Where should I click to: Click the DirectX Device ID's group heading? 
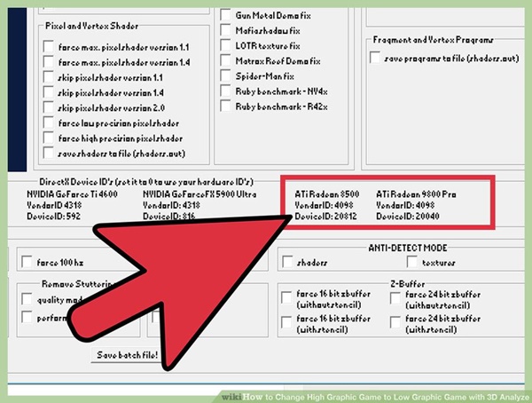pos(146,182)
